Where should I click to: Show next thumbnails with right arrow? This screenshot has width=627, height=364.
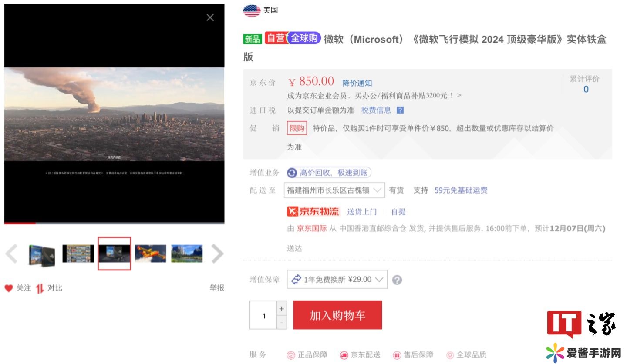pyautogui.click(x=217, y=254)
